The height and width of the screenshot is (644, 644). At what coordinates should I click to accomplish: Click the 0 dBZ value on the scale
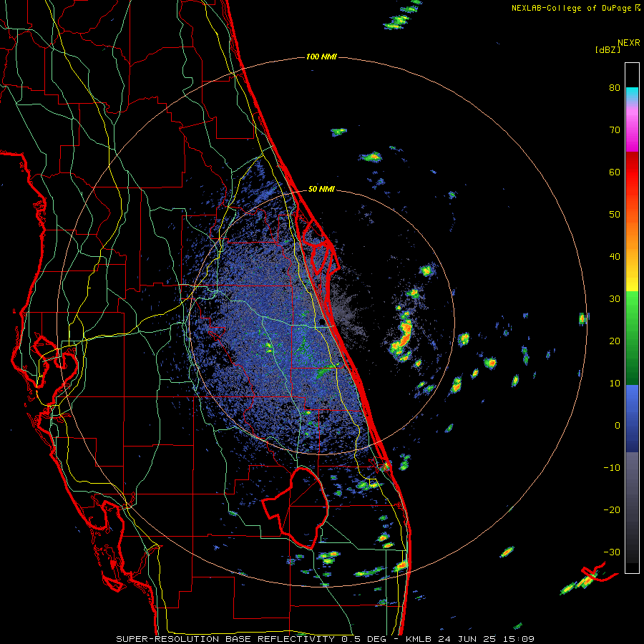618,426
